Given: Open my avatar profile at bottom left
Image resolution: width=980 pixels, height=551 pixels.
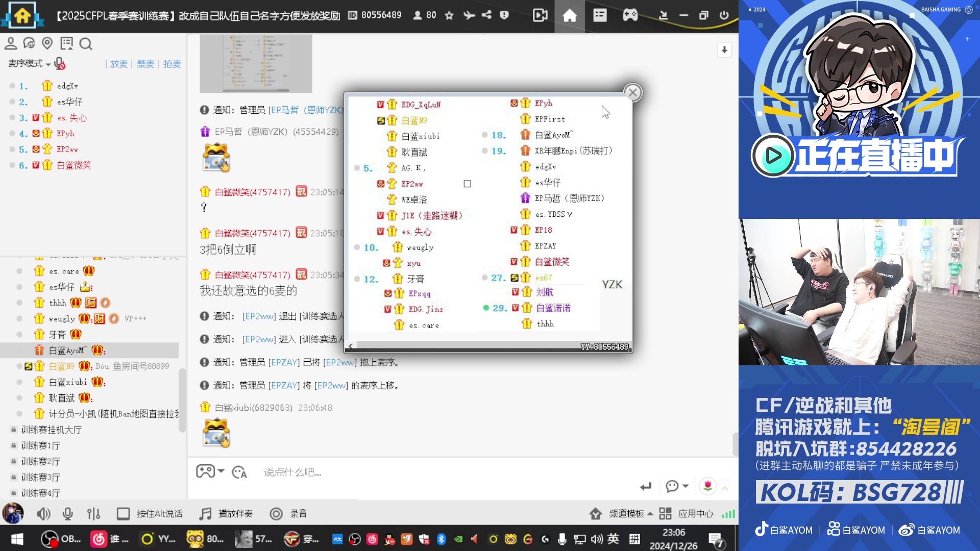Looking at the screenshot, I should tap(13, 513).
